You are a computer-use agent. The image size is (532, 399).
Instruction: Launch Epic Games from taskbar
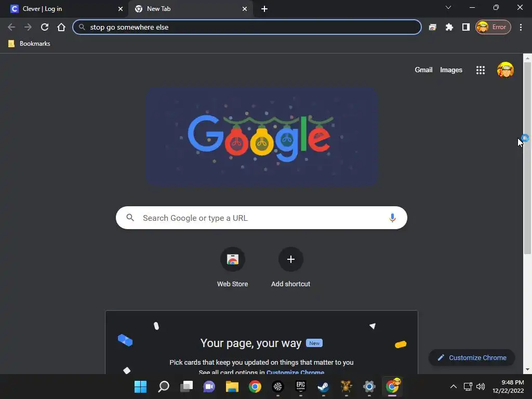pos(301,387)
